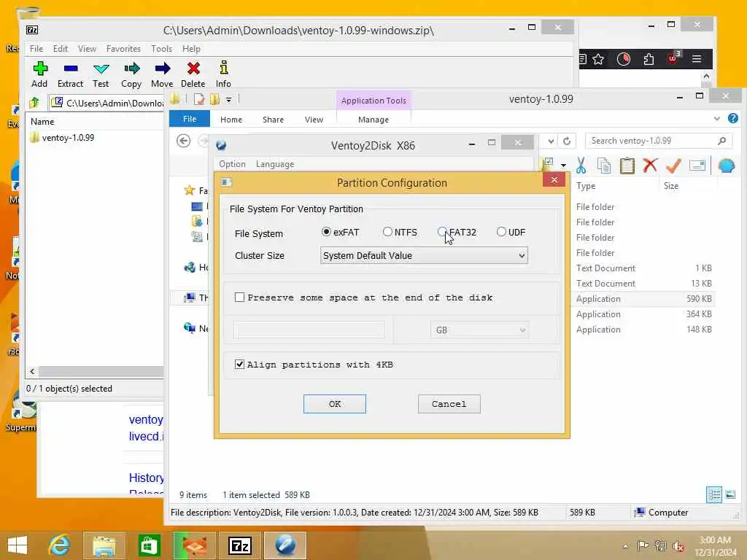The image size is (747, 560).
Task: Click the clipboard Paste icon in Explorer toolbar
Action: 627,166
